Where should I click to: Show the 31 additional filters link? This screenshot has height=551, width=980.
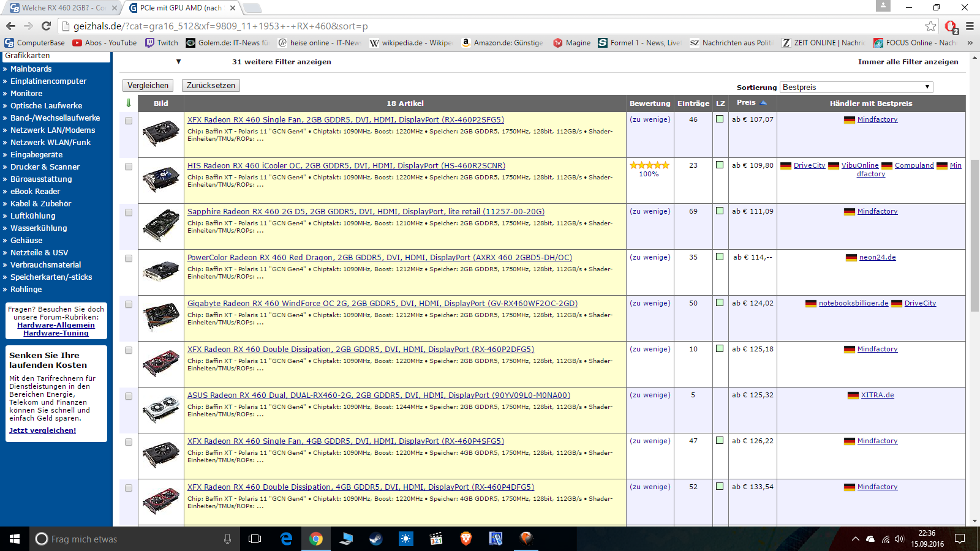(x=282, y=62)
